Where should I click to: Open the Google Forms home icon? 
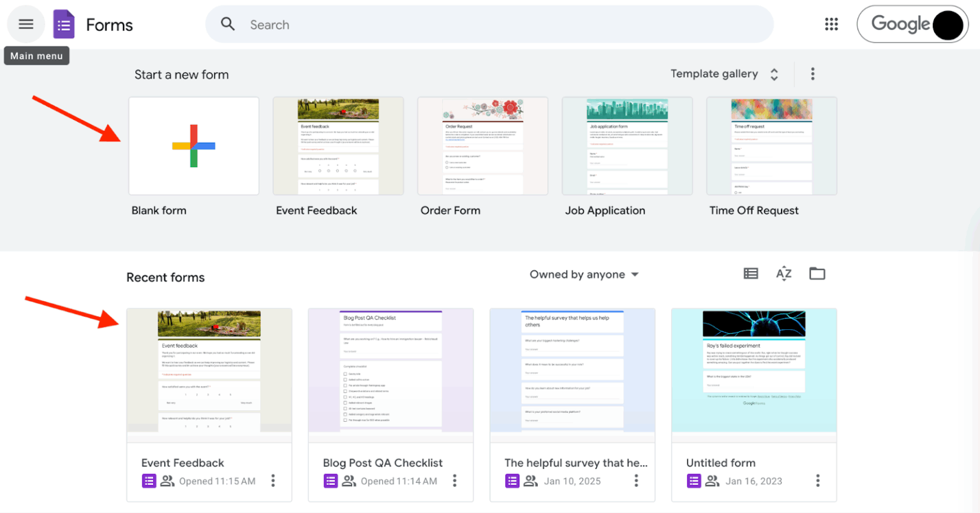(x=63, y=24)
